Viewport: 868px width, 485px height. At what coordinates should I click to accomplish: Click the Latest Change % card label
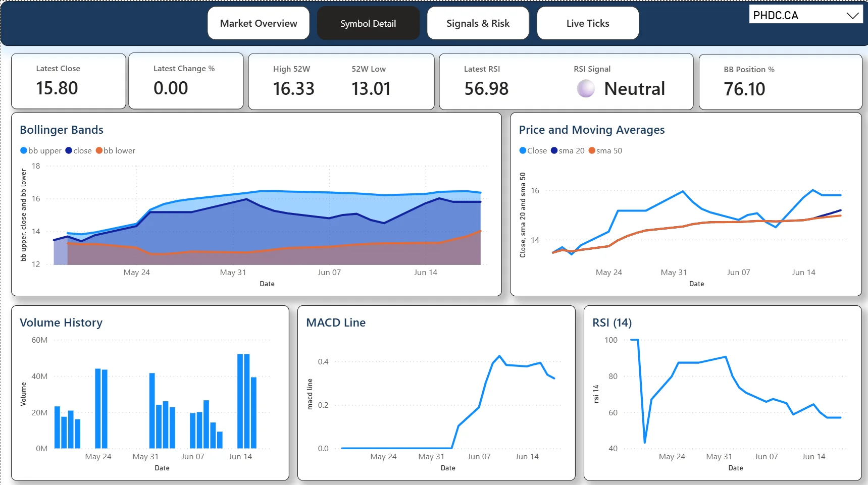(x=184, y=69)
